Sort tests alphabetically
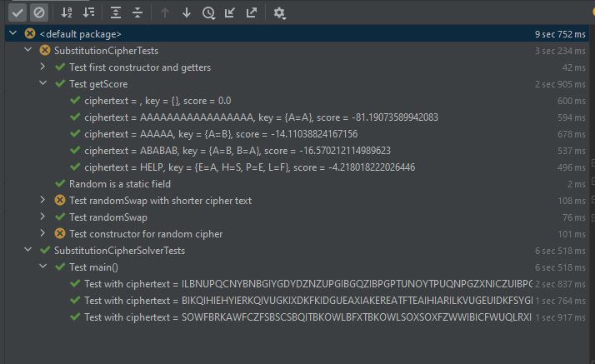 pyautogui.click(x=67, y=12)
